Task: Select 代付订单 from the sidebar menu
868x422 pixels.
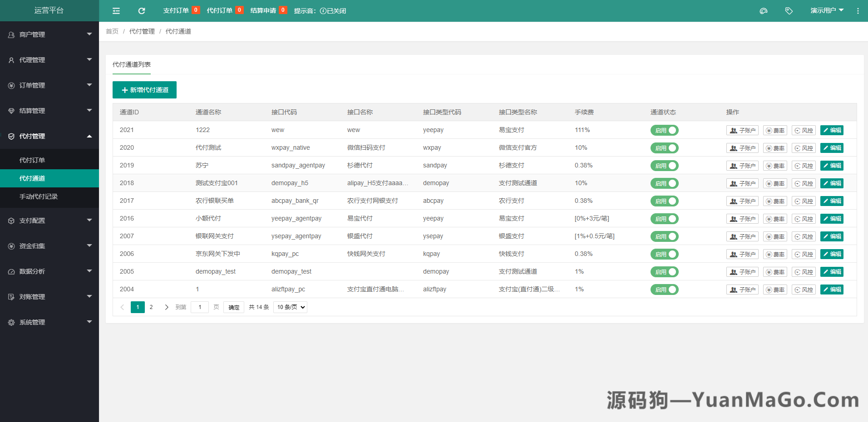Action: pos(31,160)
